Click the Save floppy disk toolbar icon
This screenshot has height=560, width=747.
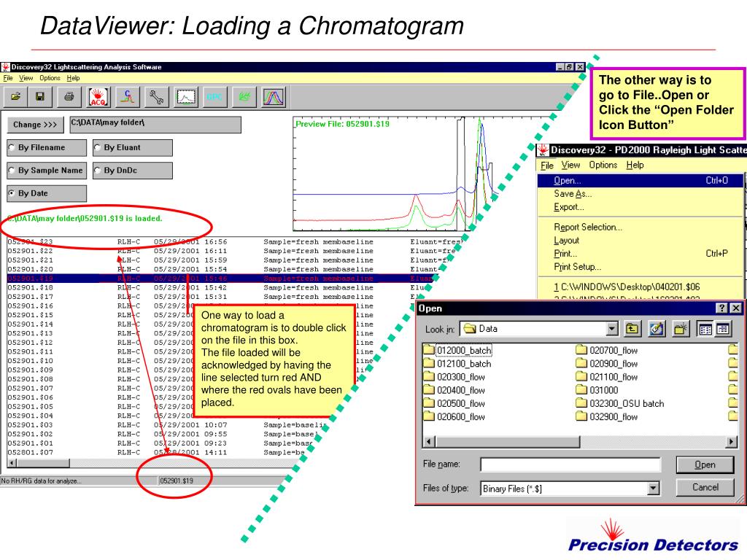point(40,97)
